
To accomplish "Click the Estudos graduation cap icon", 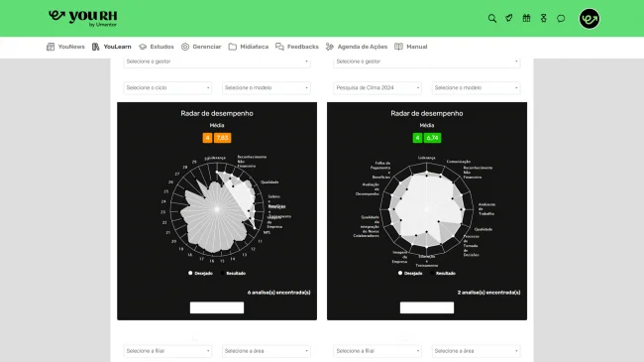I will [143, 47].
